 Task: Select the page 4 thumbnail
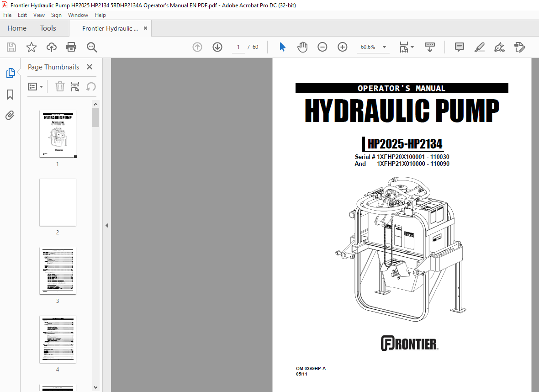click(x=58, y=339)
